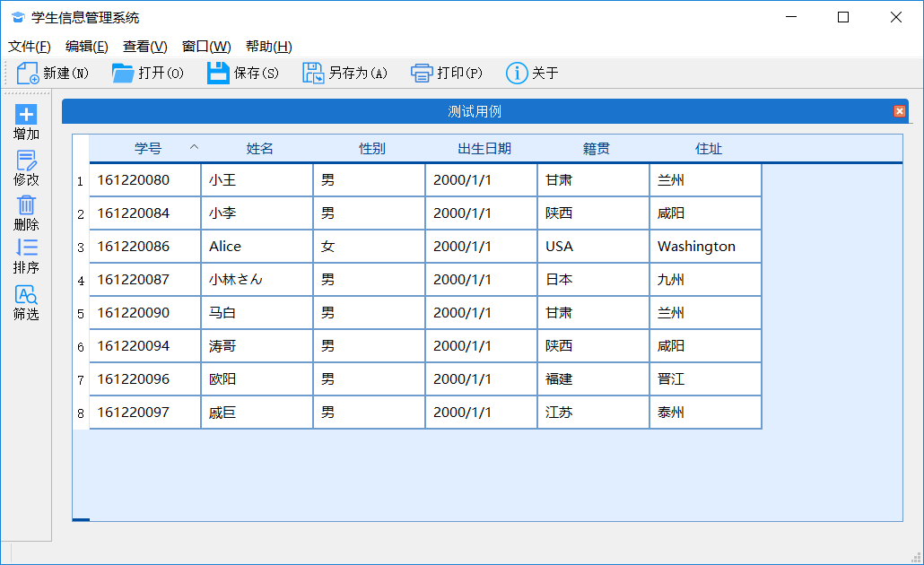This screenshot has width=924, height=565.
Task: Click the 修改 (Edit) sidebar icon
Action: point(26,161)
